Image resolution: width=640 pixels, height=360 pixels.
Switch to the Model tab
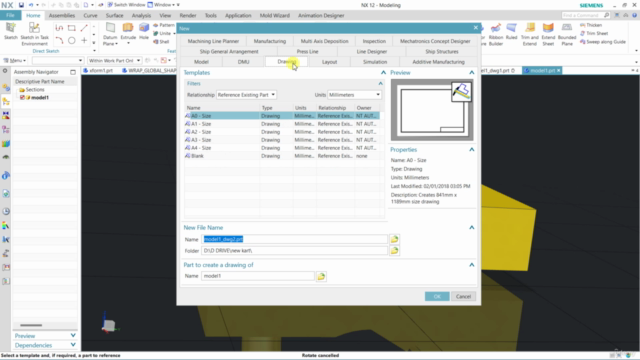pyautogui.click(x=201, y=62)
